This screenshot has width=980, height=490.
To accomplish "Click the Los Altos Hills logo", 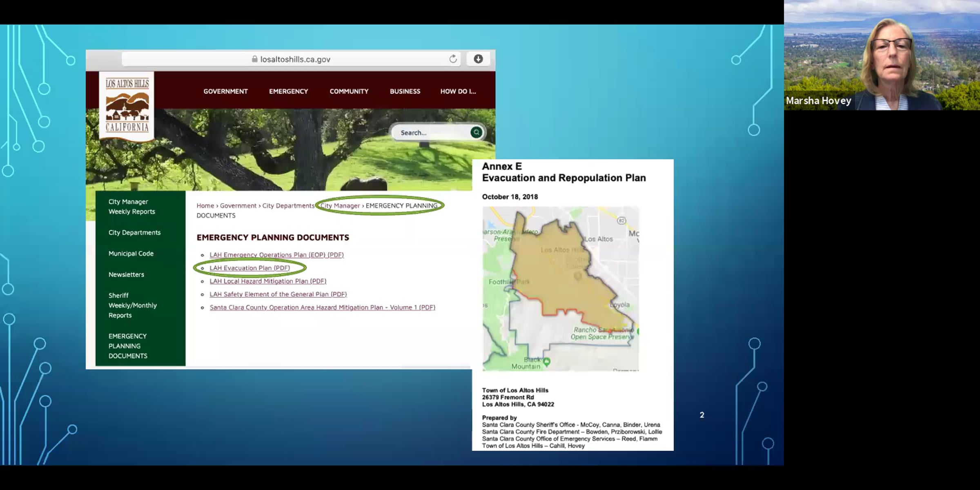I will pos(127,106).
